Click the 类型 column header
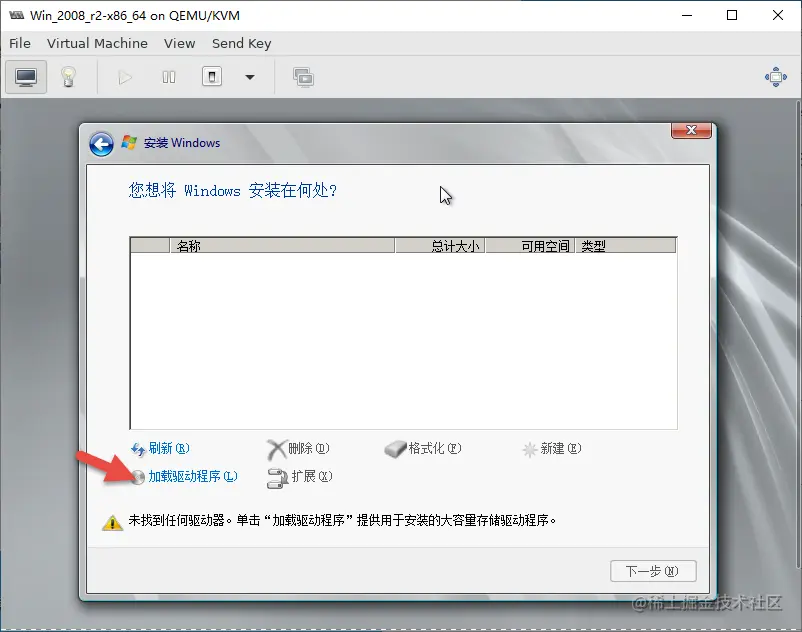The width and height of the screenshot is (802, 632). 626,246
